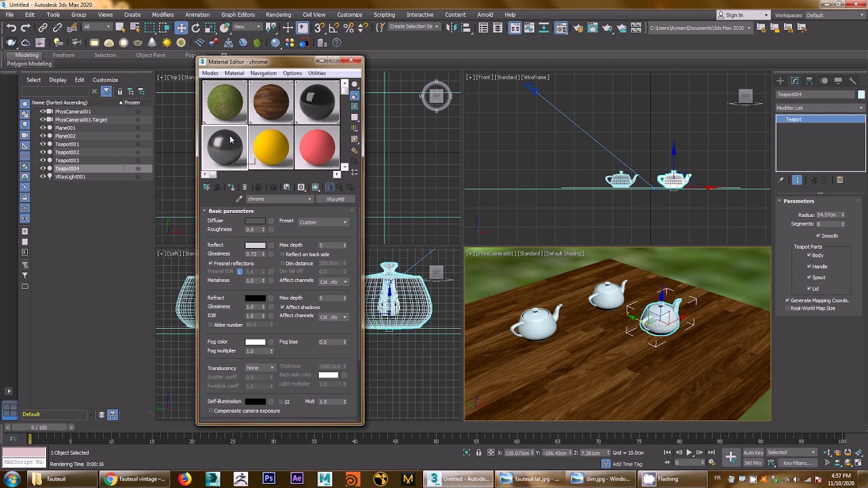Image resolution: width=868 pixels, height=488 pixels.
Task: Toggle the Material Editor Background checker icon
Action: tap(354, 106)
